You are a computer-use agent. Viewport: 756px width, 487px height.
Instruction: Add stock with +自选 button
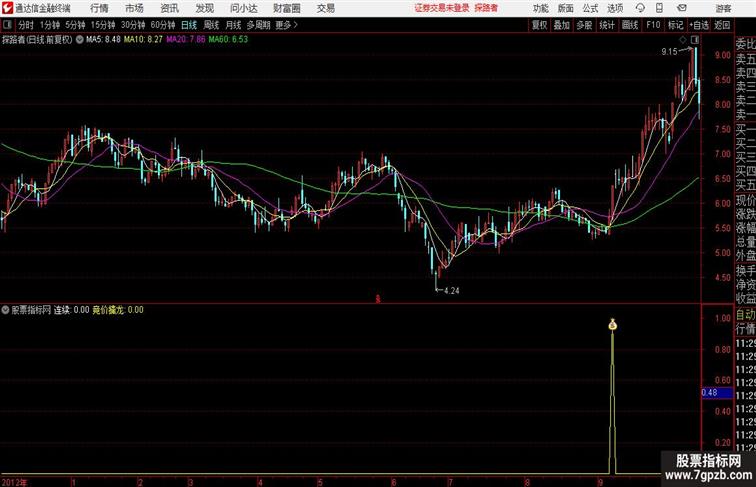pyautogui.click(x=699, y=25)
